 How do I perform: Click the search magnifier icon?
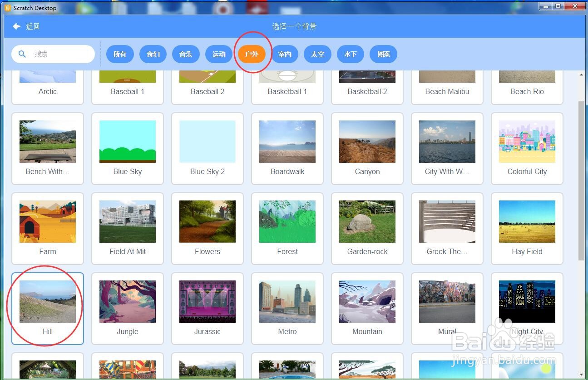tap(22, 54)
